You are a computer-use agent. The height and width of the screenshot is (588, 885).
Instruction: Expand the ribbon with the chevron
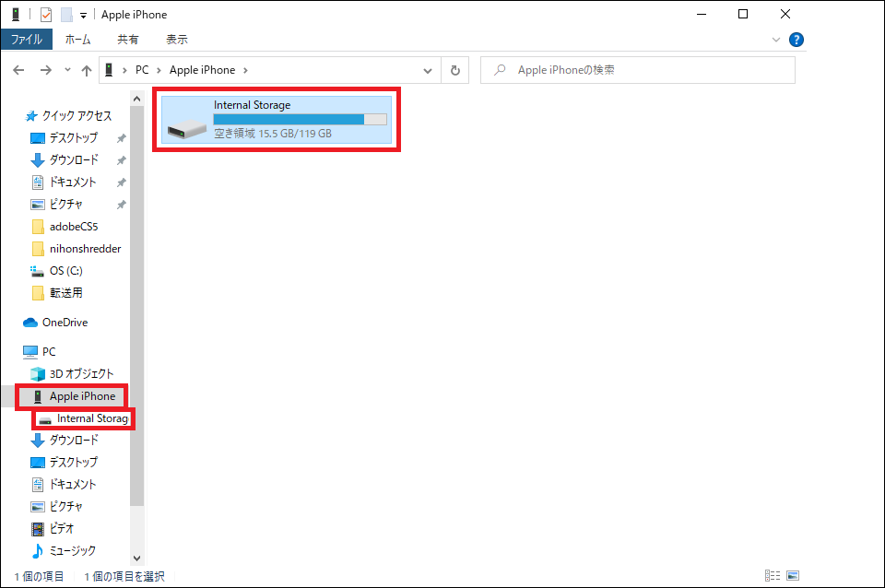(776, 40)
